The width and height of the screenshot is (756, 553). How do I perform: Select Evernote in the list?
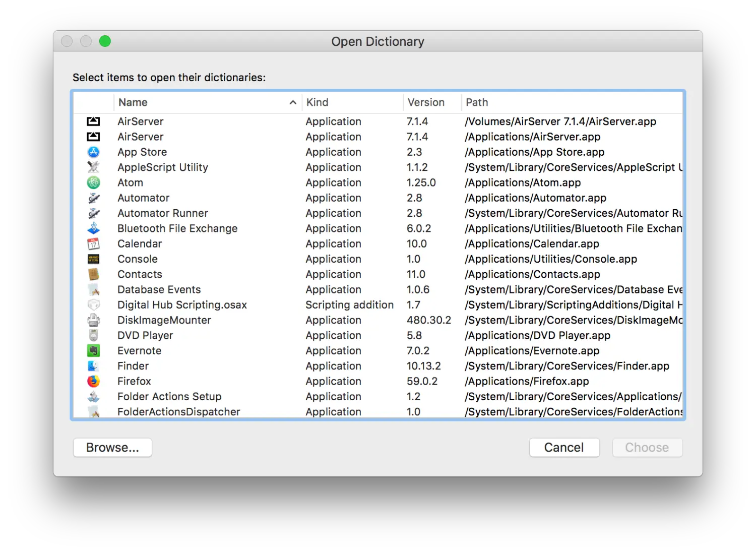coord(139,351)
